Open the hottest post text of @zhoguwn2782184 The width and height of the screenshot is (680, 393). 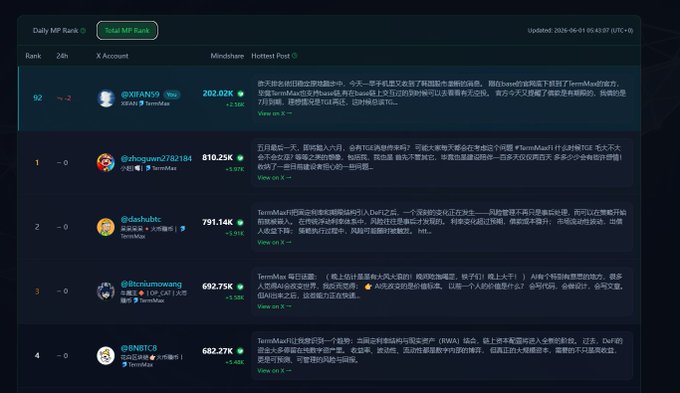439,157
